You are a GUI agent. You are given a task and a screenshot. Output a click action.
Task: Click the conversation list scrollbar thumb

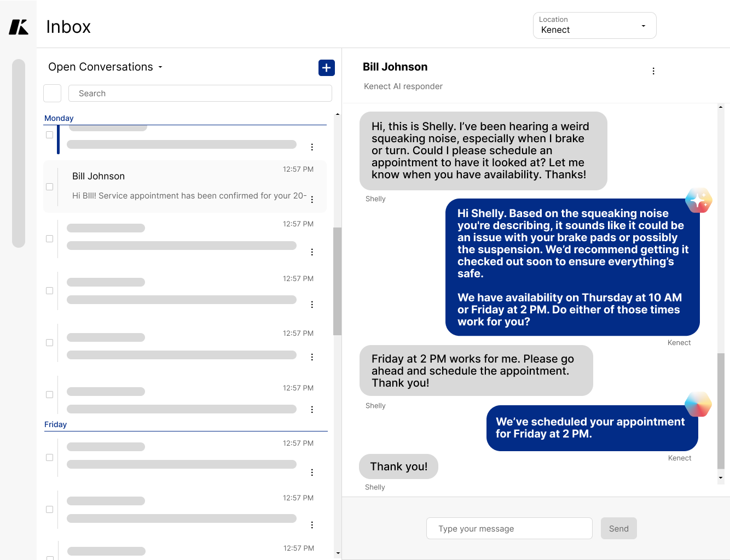338,281
